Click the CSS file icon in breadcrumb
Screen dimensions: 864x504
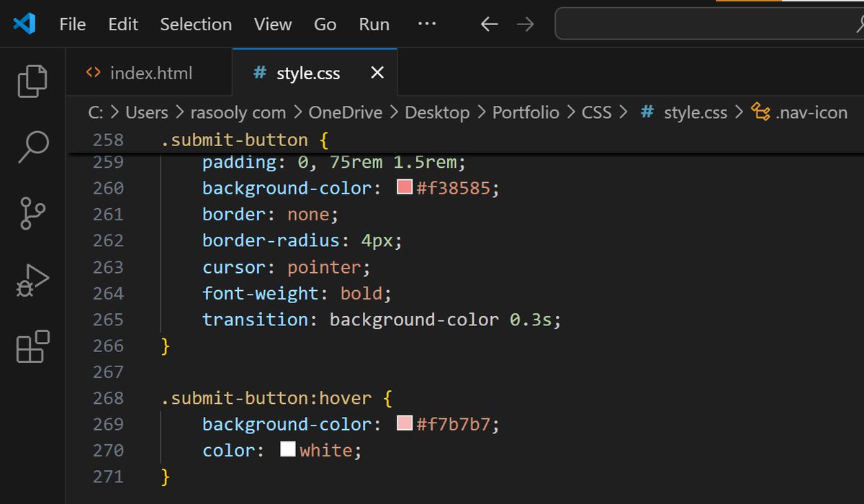[648, 112]
